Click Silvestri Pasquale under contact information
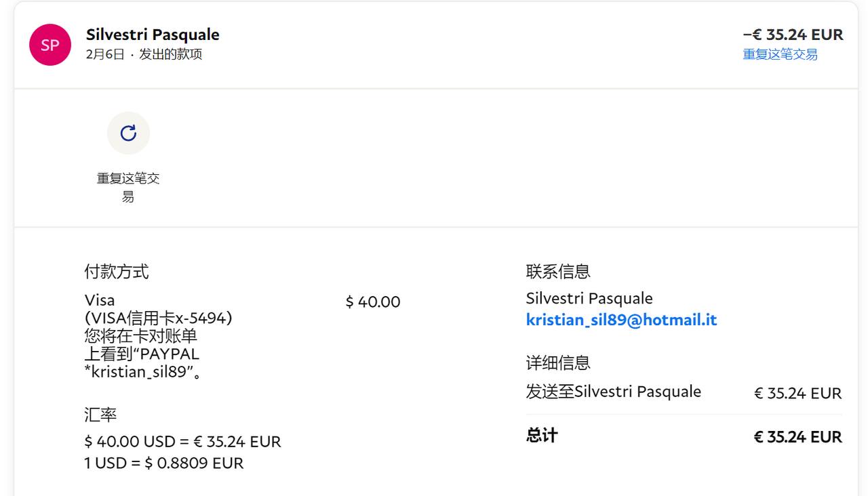The image size is (868, 496). [x=589, y=299]
